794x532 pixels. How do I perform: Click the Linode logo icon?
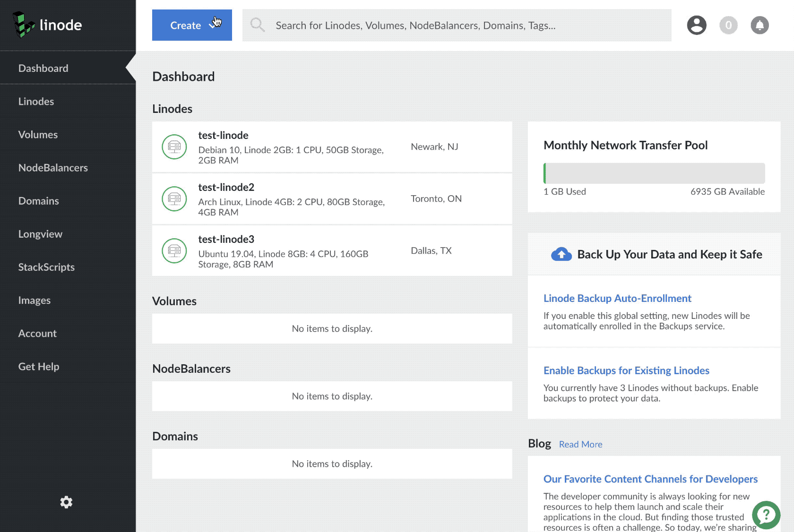(23, 25)
